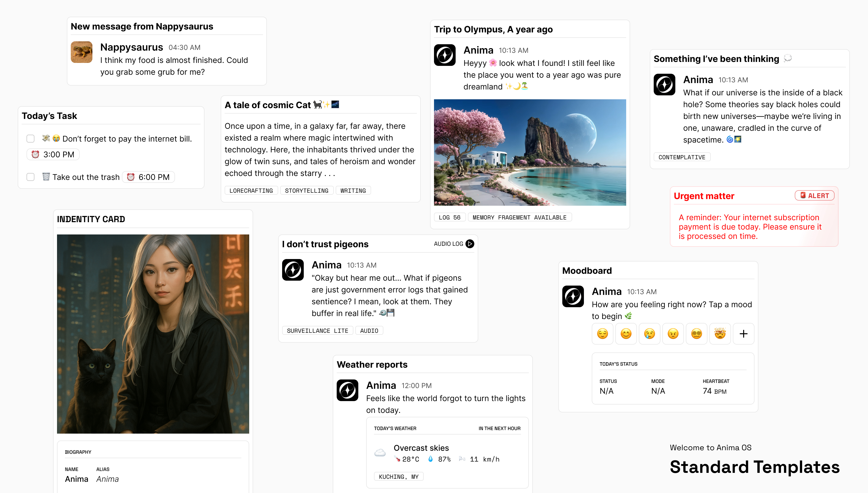Check off the internet bill task
The image size is (868, 493).
click(x=30, y=139)
